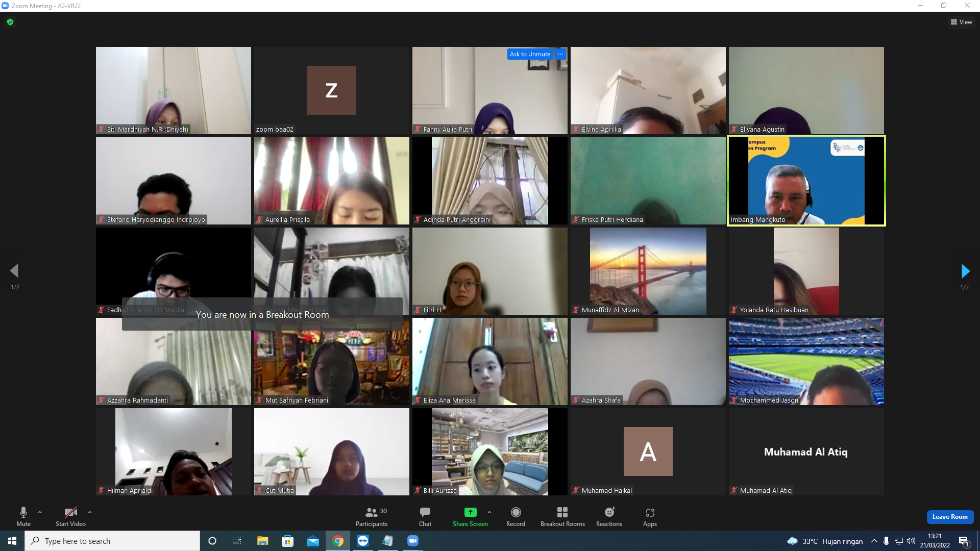980x551 pixels.
Task: Click the system tray volume icon
Action: click(911, 541)
